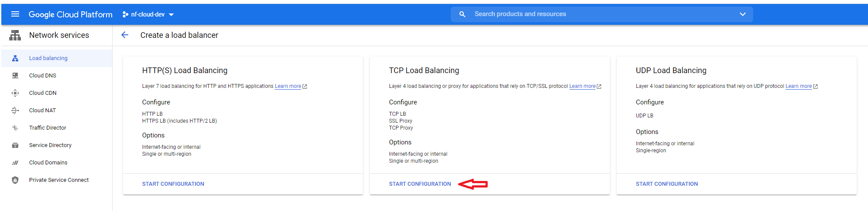Open Load balancing in sidebar
This screenshot has width=868, height=211.
pyautogui.click(x=48, y=58)
